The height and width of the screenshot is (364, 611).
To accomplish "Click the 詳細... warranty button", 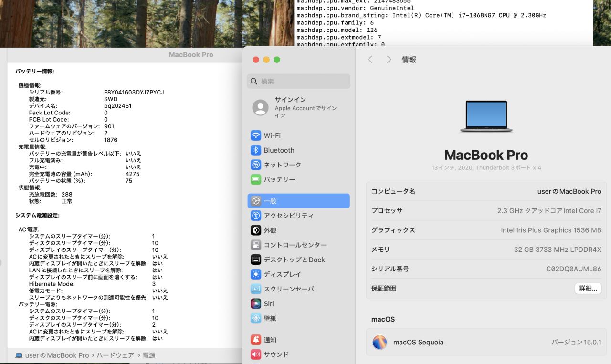I will coord(588,289).
